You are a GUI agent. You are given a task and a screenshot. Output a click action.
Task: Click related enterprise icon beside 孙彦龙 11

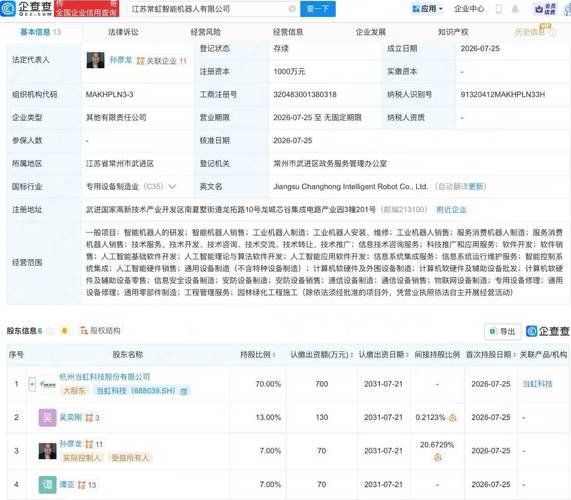tap(89, 444)
